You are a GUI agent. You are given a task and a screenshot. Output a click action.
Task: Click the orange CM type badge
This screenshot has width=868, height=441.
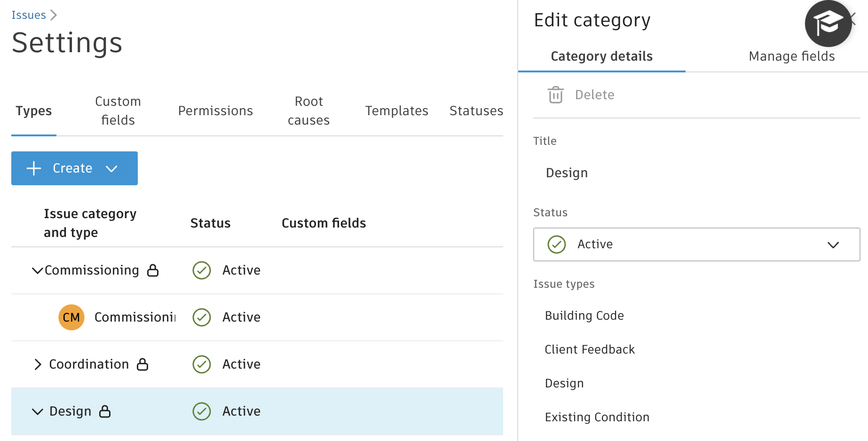(71, 317)
